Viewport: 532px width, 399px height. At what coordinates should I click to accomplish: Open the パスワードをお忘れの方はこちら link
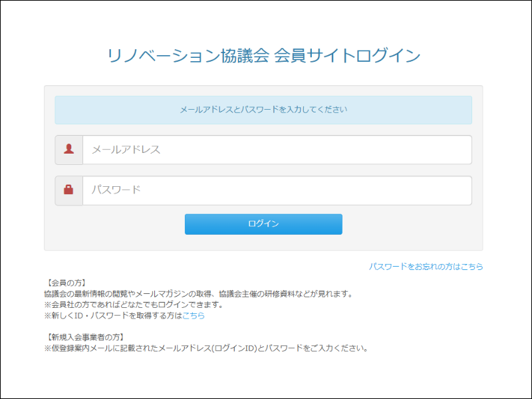click(x=426, y=267)
